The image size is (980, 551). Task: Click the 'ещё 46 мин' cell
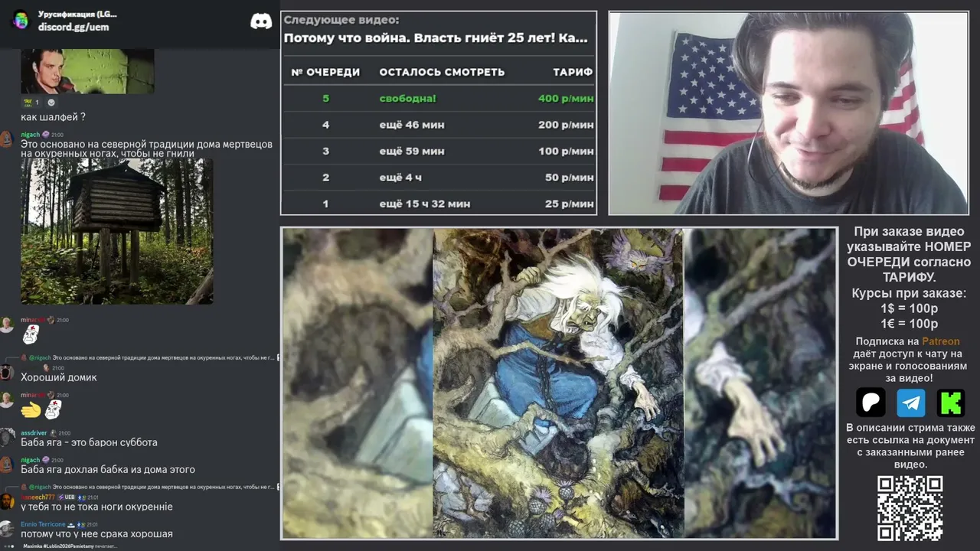(x=412, y=125)
